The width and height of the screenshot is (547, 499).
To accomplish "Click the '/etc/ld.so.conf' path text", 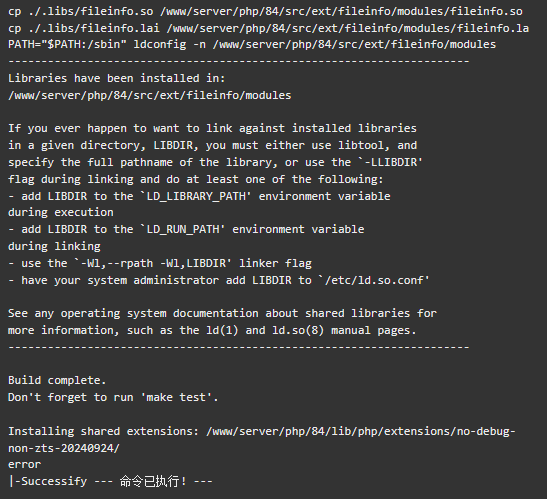I will click(374, 280).
